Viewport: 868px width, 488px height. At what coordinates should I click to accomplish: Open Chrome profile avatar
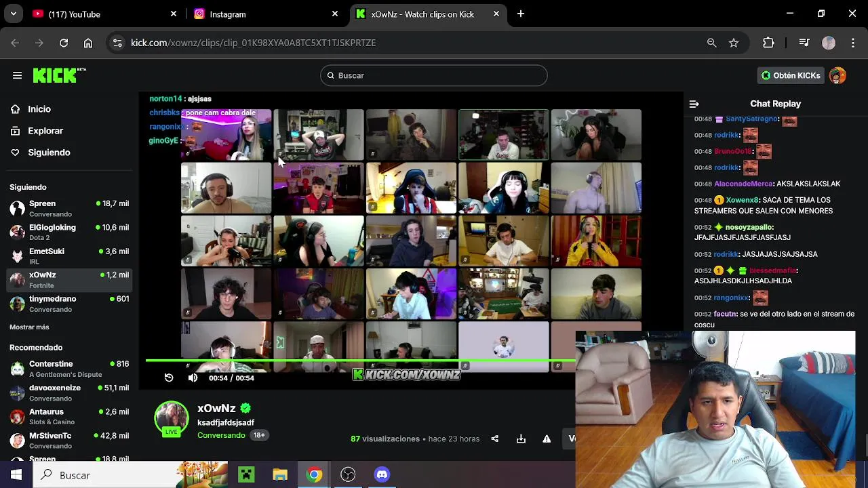click(x=829, y=43)
